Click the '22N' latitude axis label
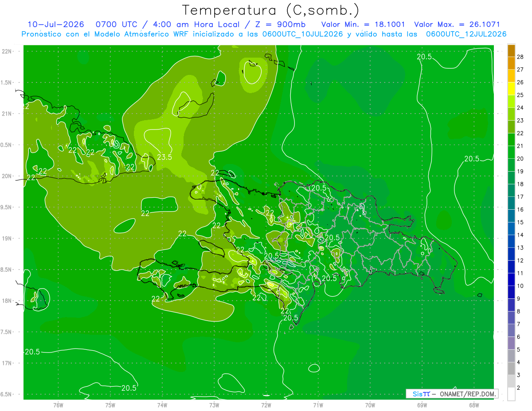Image resolution: width=532 pixels, height=411 pixels. (6, 51)
